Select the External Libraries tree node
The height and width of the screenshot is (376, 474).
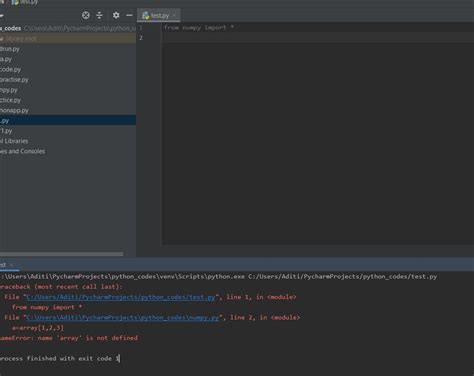tap(14, 141)
